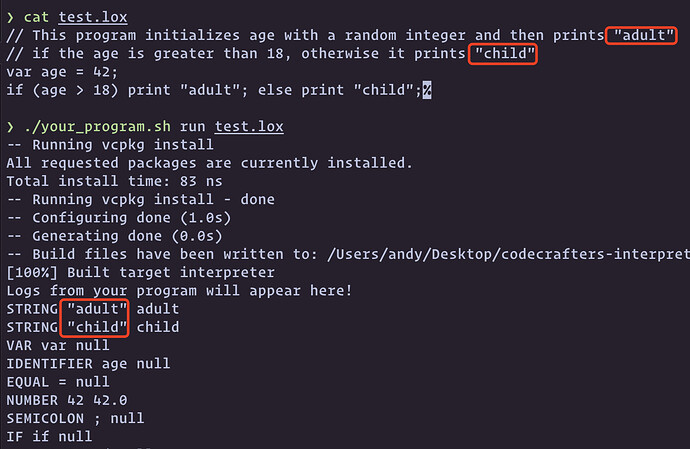The image size is (690, 449).
Task: Click the first green prompt arrow
Action: click(x=10, y=18)
